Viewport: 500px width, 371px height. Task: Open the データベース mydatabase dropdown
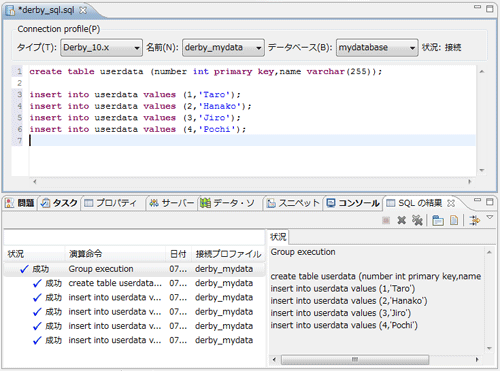coord(377,48)
